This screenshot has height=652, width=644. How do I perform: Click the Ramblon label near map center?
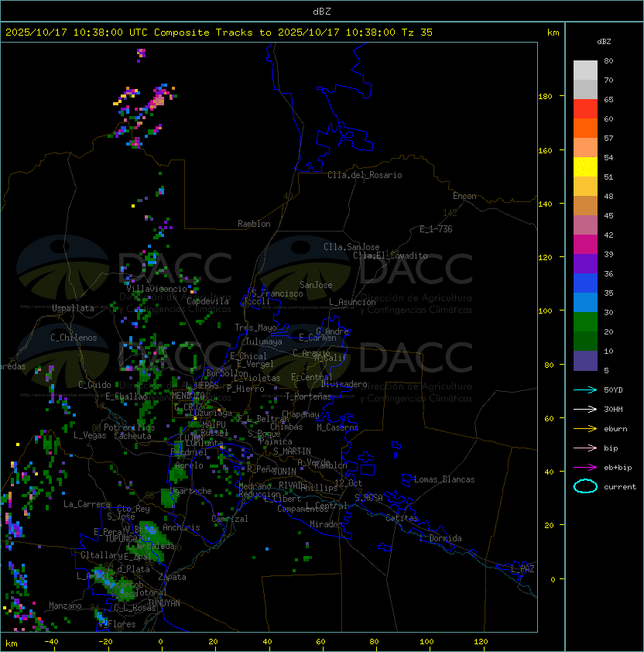point(254,224)
